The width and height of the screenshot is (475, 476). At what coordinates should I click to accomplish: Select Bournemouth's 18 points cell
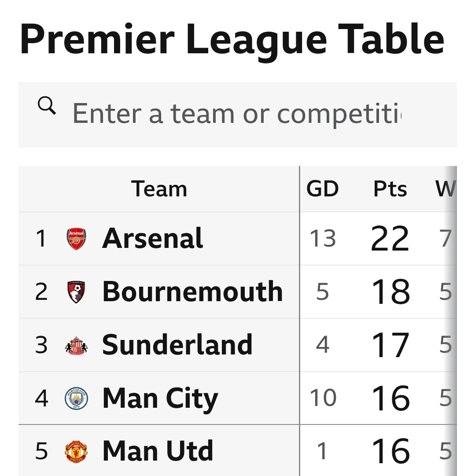pos(390,292)
